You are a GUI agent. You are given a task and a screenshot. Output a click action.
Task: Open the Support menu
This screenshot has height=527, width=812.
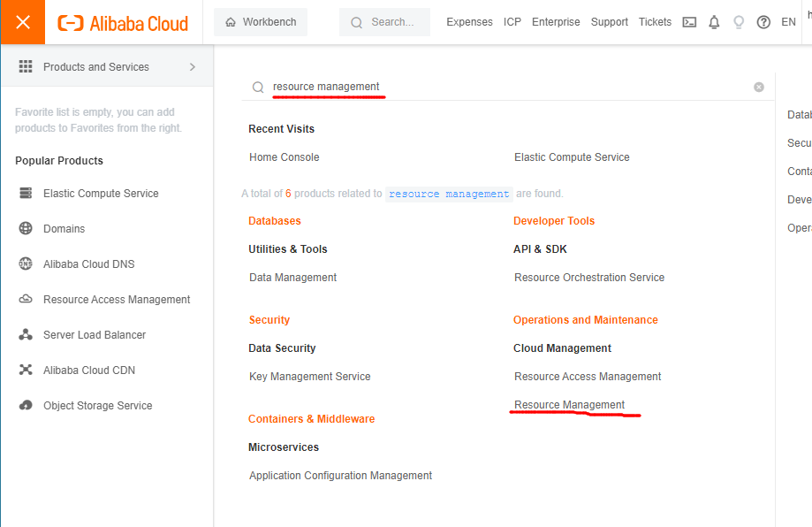(x=609, y=22)
